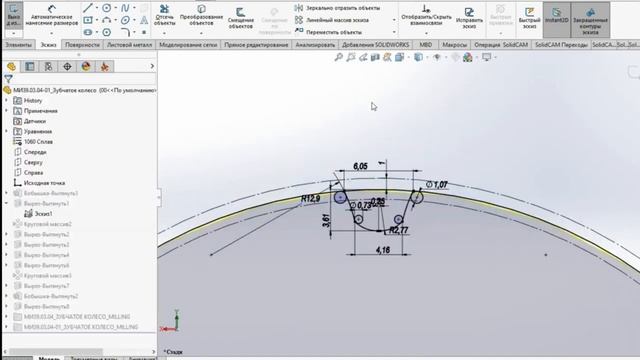Expand manager panel tabs chevron
Screen dimensions: 640x360
(x=152, y=66)
